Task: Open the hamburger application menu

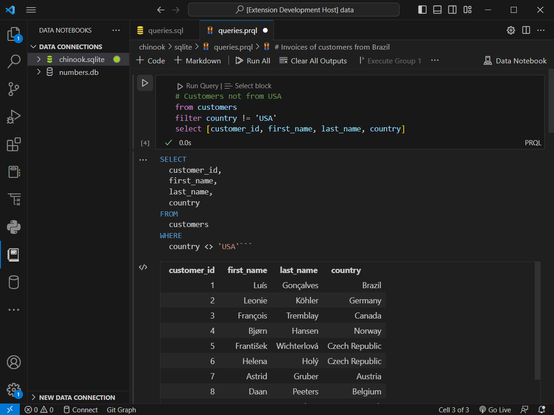Action: pos(31,10)
